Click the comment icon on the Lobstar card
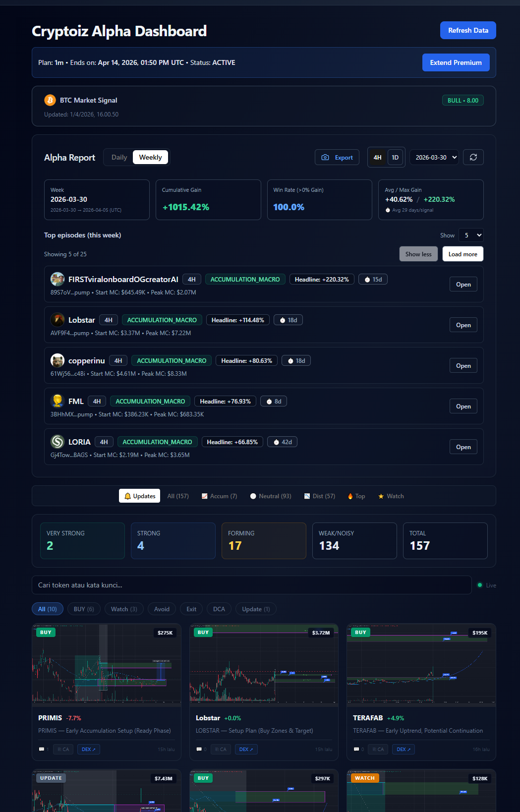 199,749
